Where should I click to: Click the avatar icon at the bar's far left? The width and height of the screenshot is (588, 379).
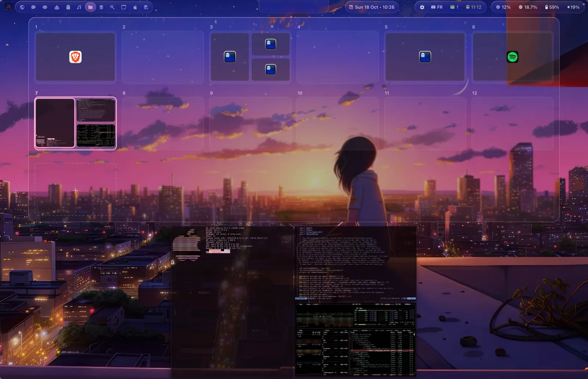click(x=8, y=7)
